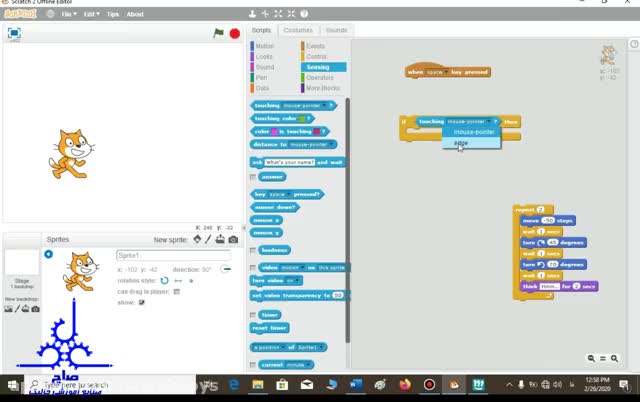Open the Operators blocks category
Viewport: 640px width, 402px height.
tap(320, 77)
